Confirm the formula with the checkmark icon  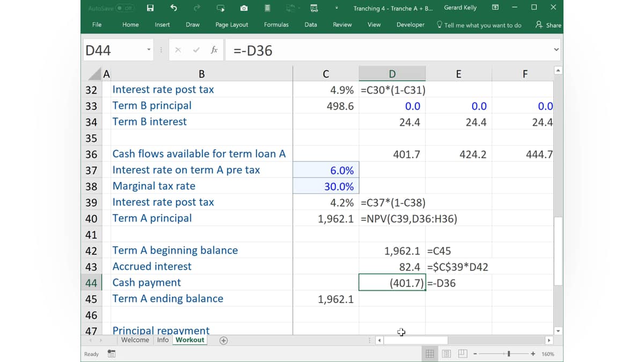[x=196, y=50]
